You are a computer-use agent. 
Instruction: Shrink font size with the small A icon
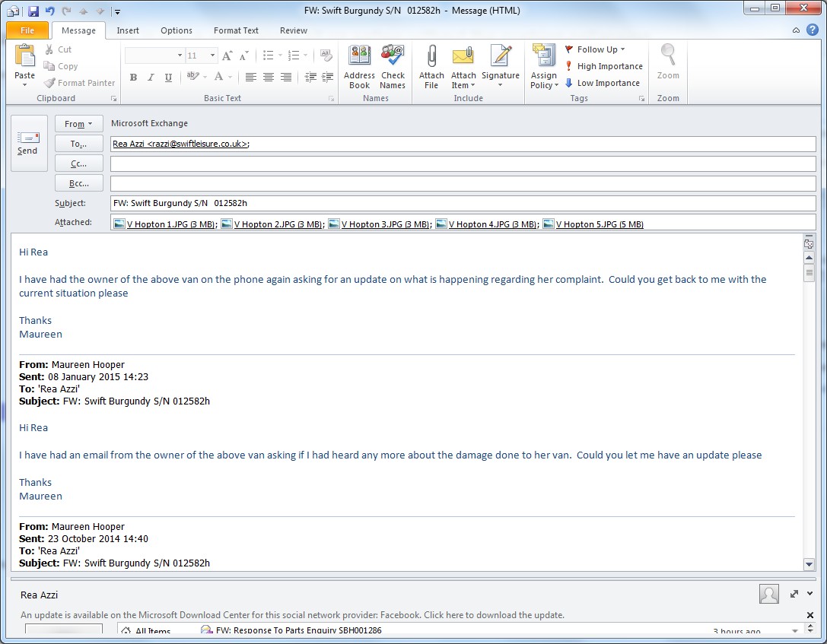(243, 56)
